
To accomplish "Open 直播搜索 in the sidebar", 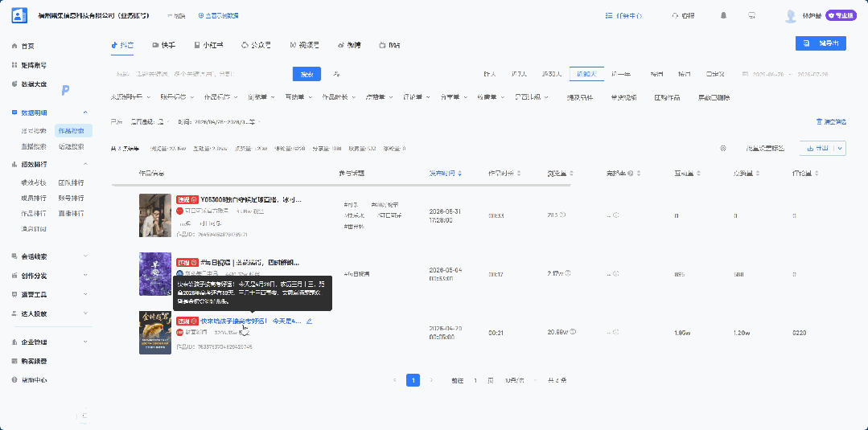I will (x=33, y=146).
